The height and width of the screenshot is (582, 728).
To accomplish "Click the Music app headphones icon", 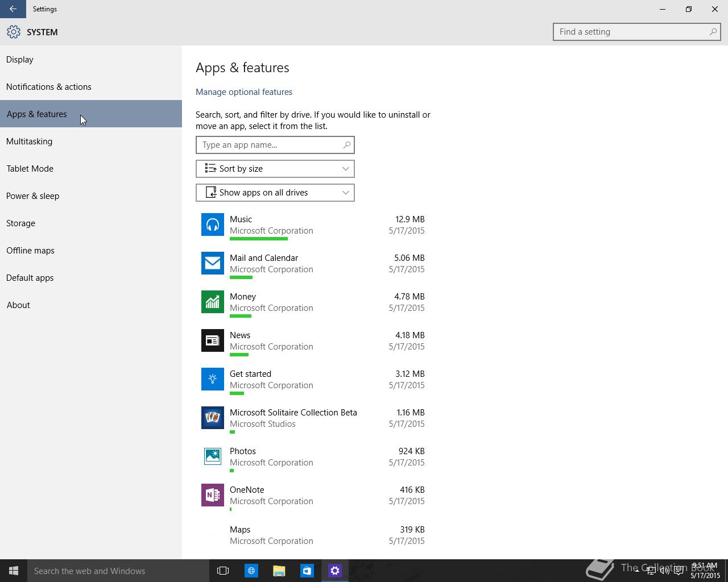I will pyautogui.click(x=213, y=225).
